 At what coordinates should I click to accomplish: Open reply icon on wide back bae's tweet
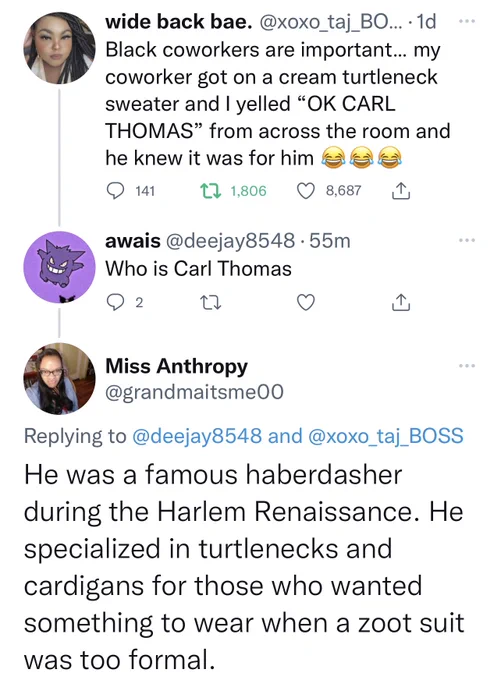pos(115,190)
